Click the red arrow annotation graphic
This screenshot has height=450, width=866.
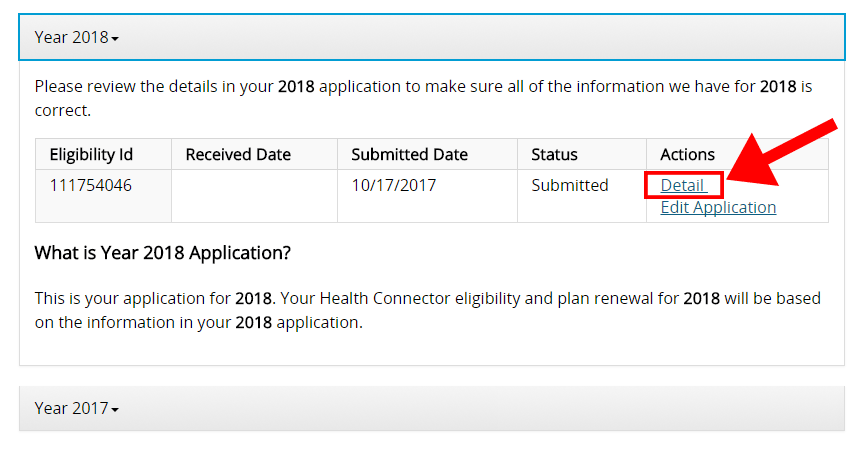tap(781, 152)
